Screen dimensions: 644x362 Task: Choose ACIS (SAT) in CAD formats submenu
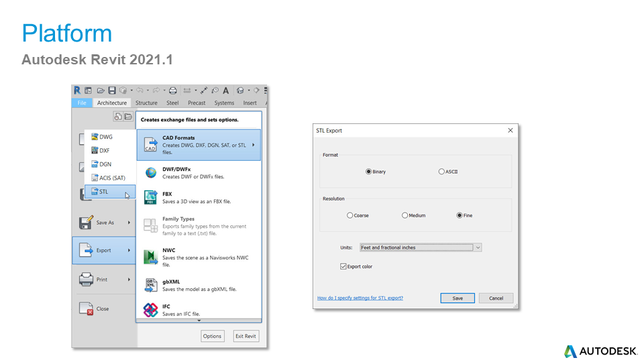(x=110, y=178)
